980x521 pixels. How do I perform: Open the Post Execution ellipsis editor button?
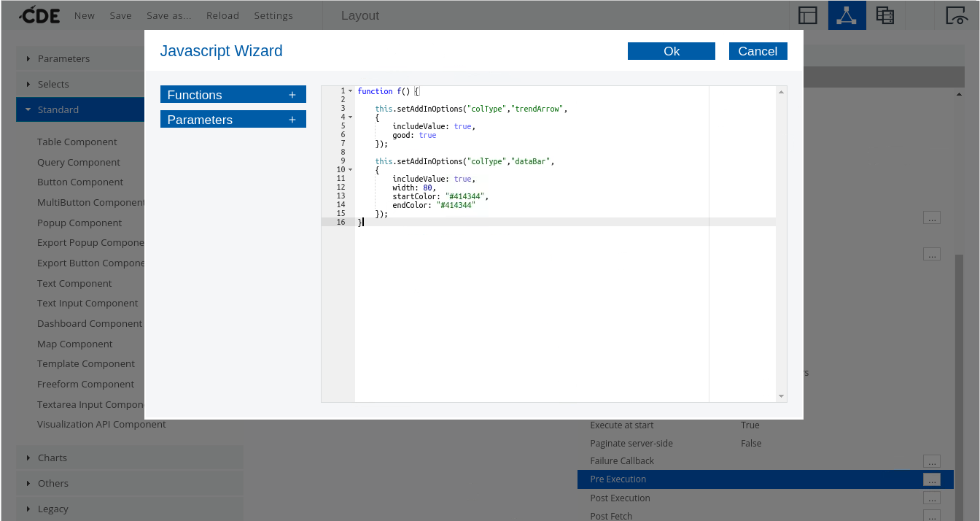pos(931,498)
